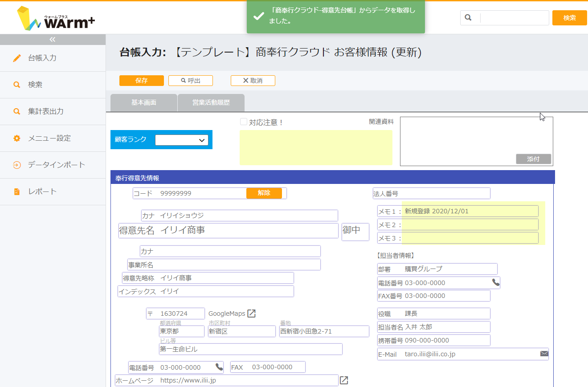Screen dimensions: 588x387
Task: Click the 東京都 prefecture field
Action: pos(182,331)
